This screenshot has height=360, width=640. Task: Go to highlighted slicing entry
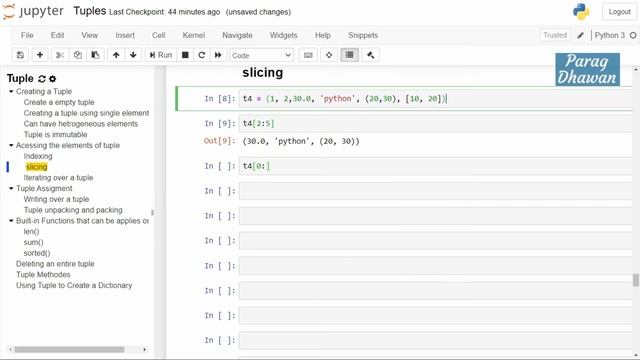click(36, 167)
